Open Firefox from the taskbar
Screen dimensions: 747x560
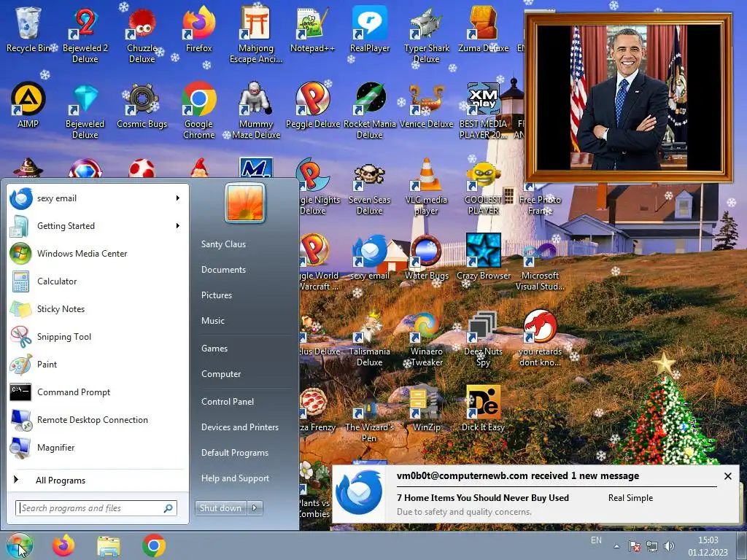click(63, 545)
